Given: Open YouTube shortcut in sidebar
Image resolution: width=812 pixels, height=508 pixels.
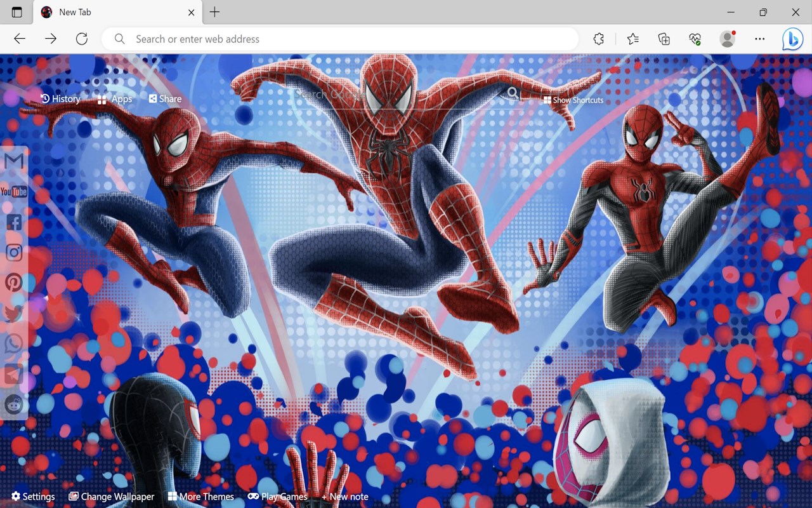Looking at the screenshot, I should click(x=14, y=191).
